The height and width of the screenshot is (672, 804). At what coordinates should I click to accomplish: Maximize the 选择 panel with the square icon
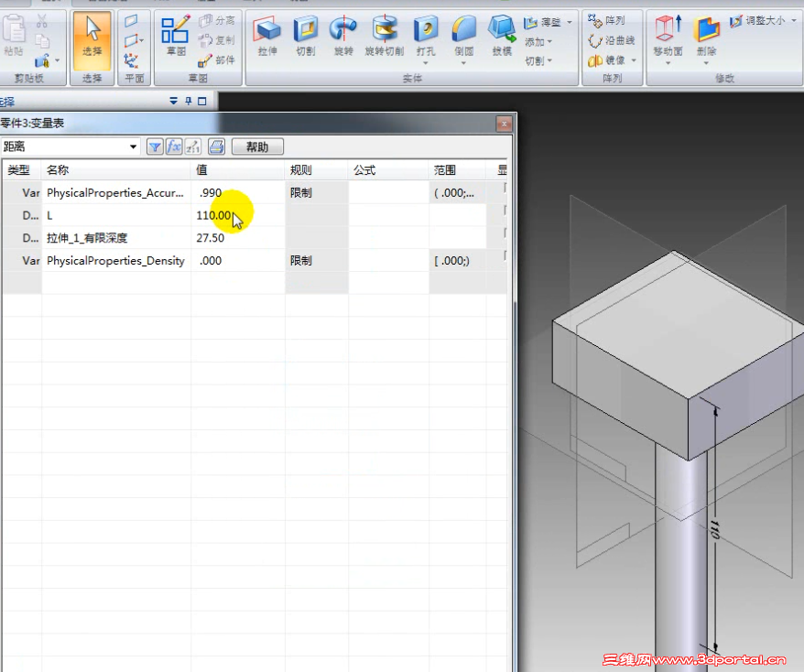pyautogui.click(x=202, y=101)
